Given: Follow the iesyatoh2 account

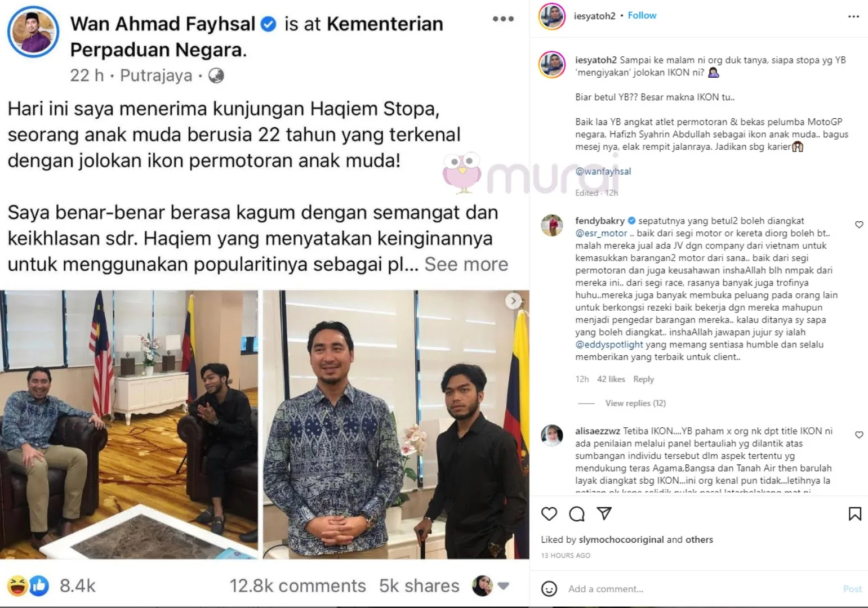Looking at the screenshot, I should pyautogui.click(x=642, y=15).
